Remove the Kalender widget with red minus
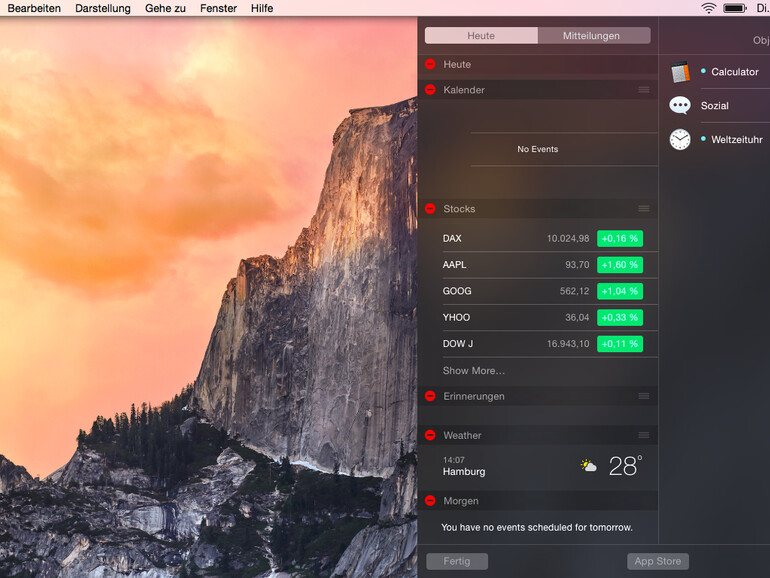This screenshot has height=578, width=770. click(430, 90)
